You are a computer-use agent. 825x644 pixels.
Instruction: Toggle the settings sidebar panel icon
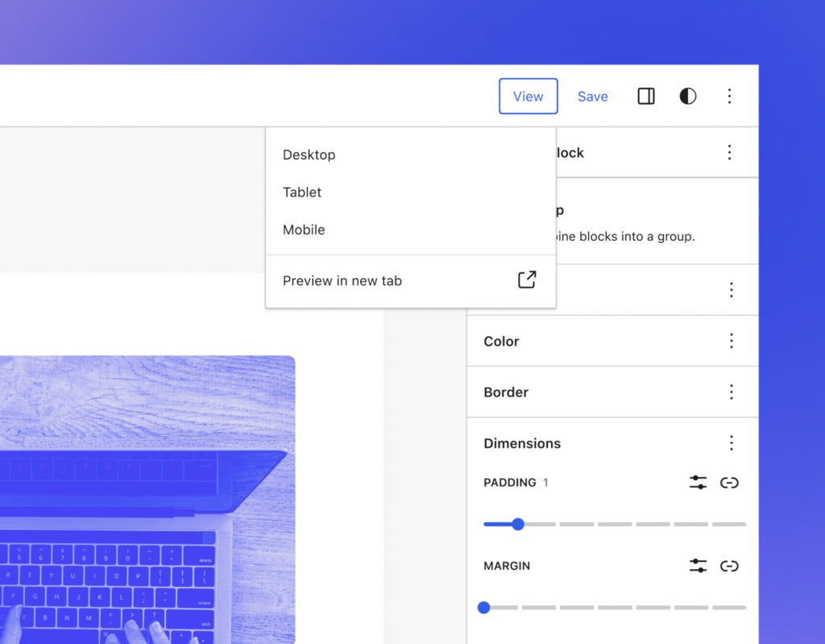(x=646, y=97)
